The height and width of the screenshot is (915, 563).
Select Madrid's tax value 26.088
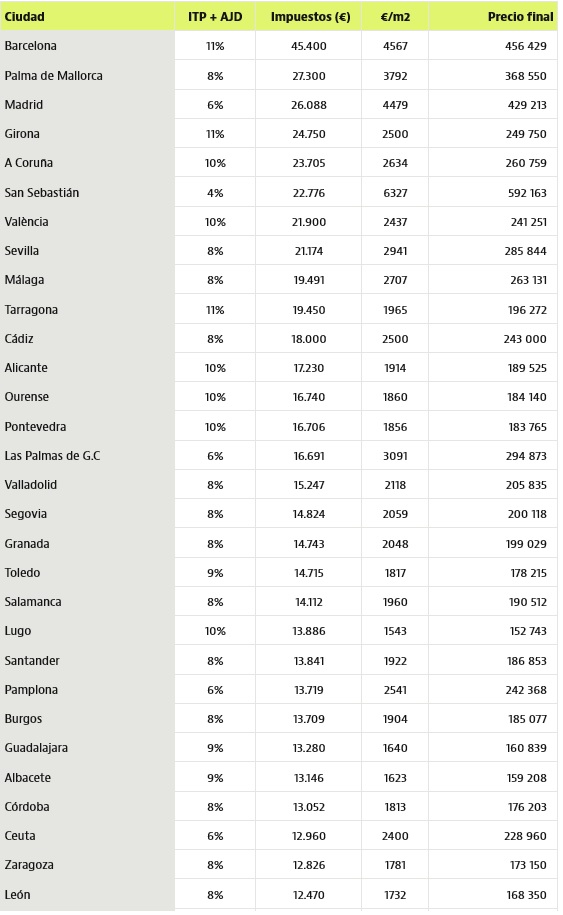pos(309,105)
